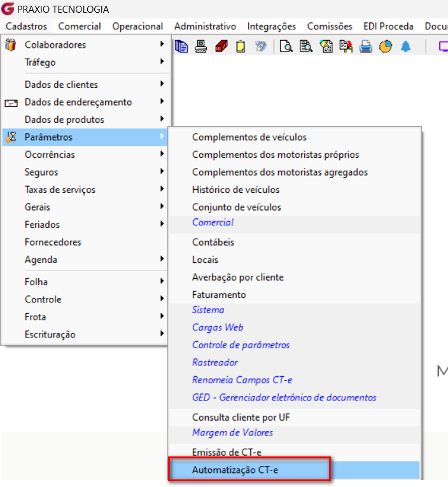
Task: Open the Administrativo menu
Action: coord(205,26)
